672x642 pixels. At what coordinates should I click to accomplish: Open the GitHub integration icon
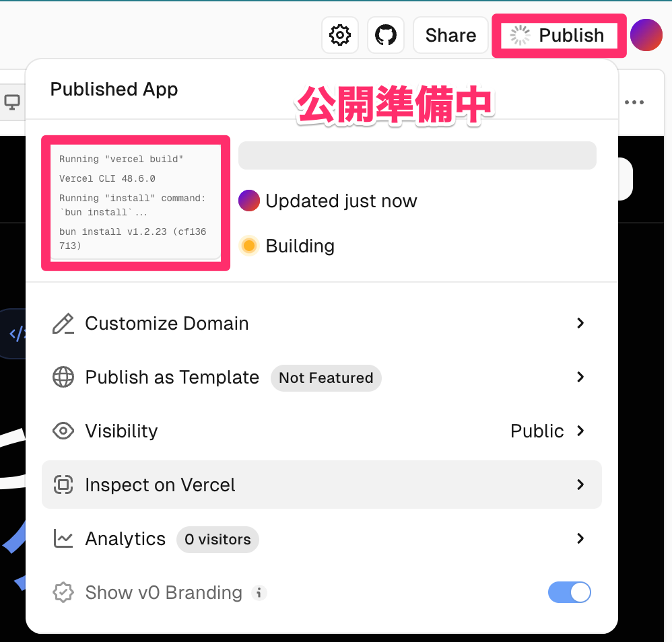[x=386, y=35]
